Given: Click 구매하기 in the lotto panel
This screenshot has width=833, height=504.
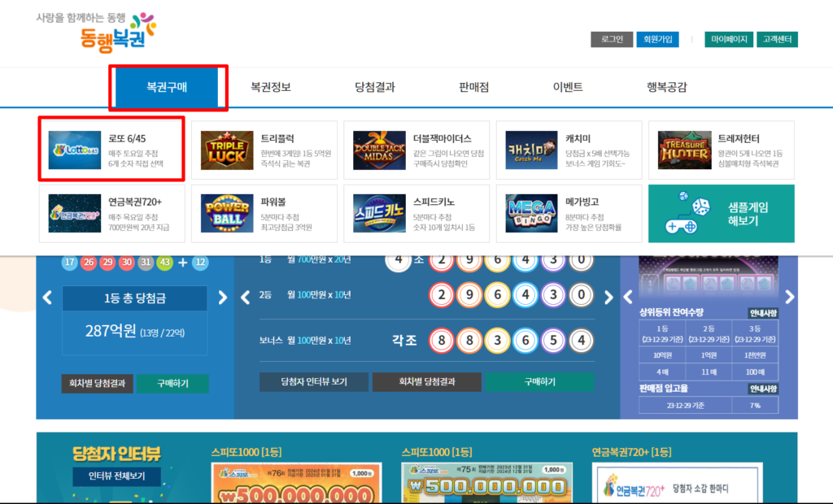Looking at the screenshot, I should (172, 384).
